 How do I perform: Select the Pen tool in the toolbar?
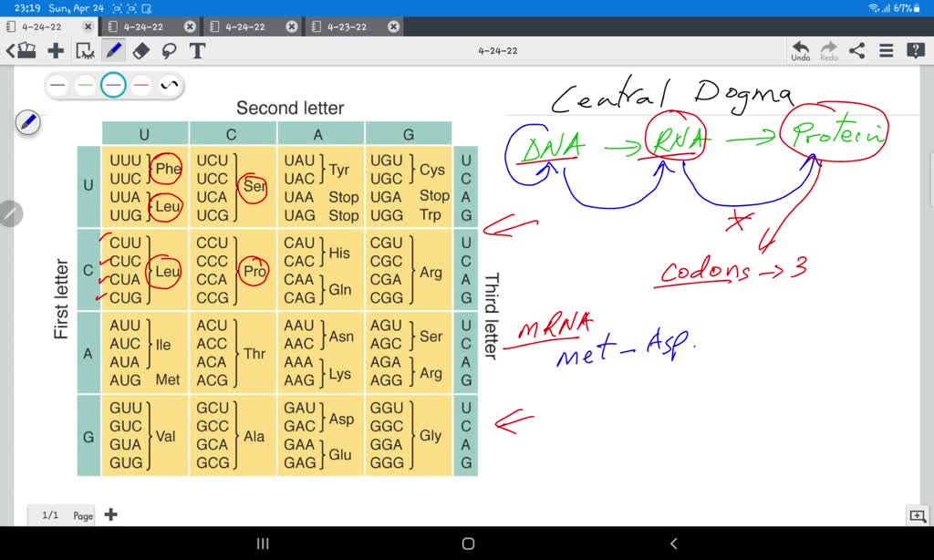pyautogui.click(x=114, y=51)
